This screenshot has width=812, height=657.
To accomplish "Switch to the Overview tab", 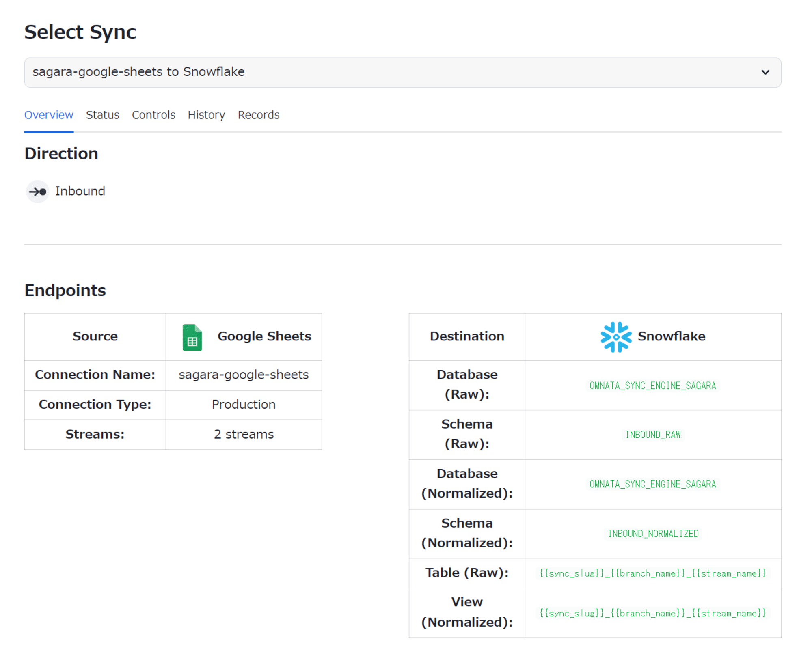I will pos(49,115).
